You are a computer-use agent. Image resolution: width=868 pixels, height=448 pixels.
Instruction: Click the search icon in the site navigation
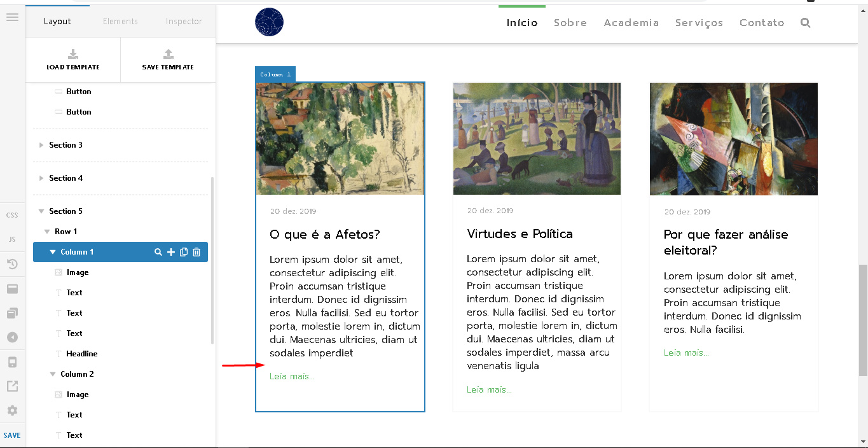pos(806,23)
